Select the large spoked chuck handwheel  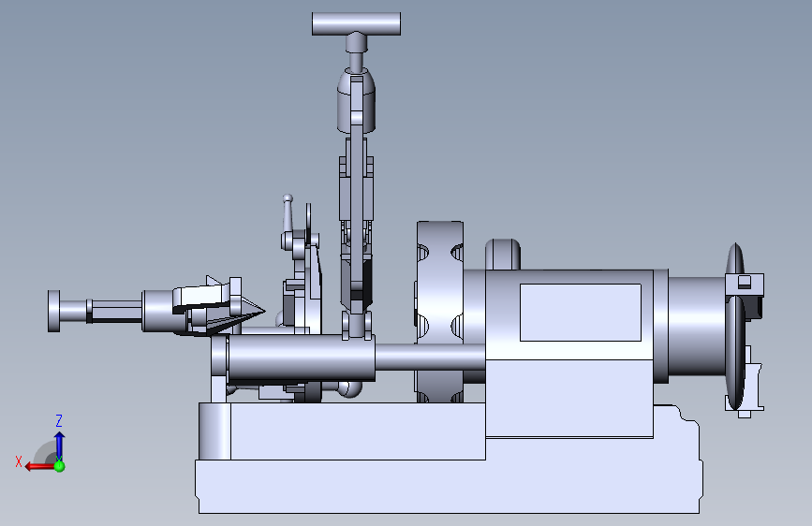(x=439, y=312)
